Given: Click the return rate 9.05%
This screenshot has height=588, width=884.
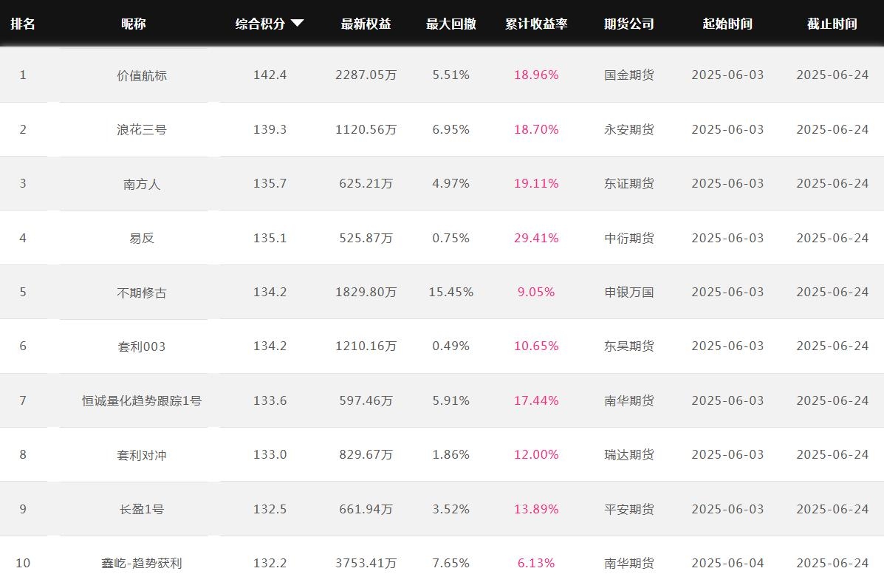Looking at the screenshot, I should (536, 292).
